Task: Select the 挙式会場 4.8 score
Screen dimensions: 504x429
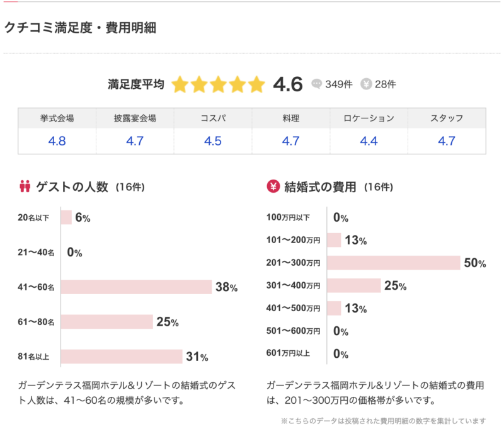Action: click(57, 141)
